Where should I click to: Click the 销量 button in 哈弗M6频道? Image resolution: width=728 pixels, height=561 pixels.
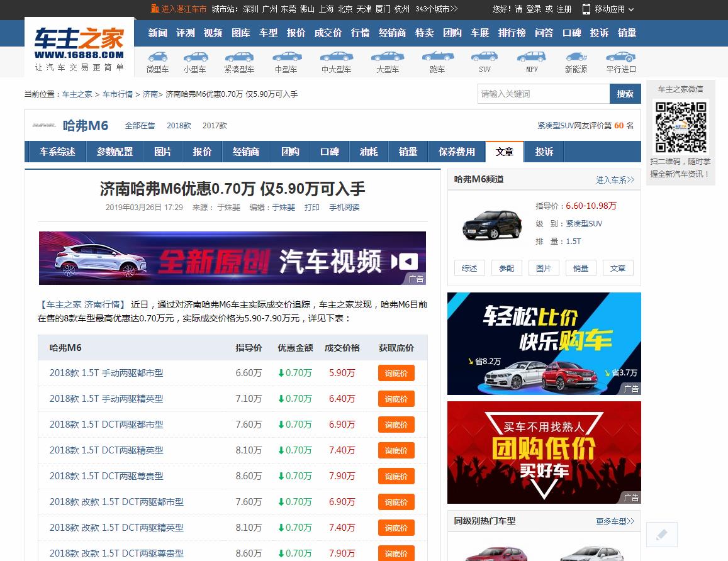click(581, 268)
